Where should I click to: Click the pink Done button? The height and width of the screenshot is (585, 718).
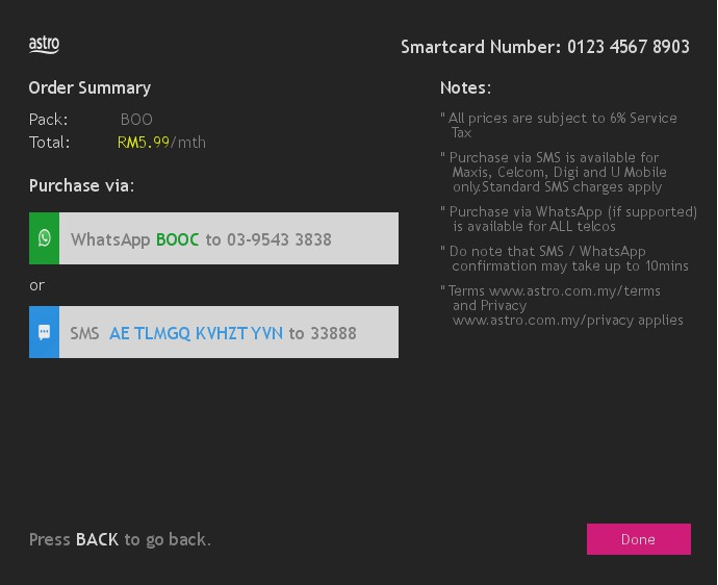(x=639, y=539)
